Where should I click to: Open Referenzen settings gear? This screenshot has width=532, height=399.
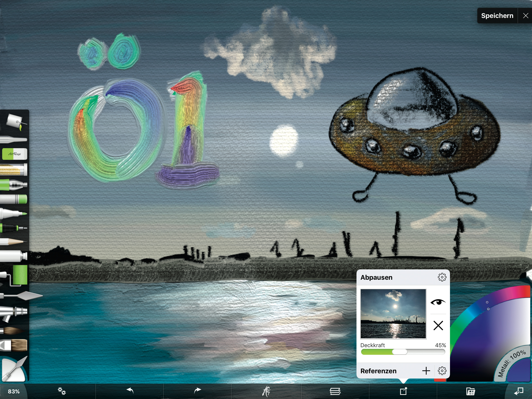442,371
